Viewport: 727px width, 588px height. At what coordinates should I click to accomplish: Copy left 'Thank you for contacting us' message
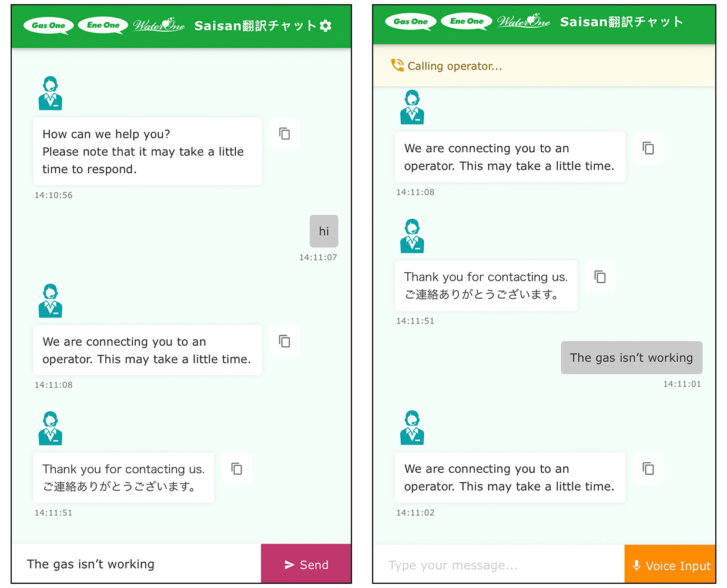tap(237, 469)
